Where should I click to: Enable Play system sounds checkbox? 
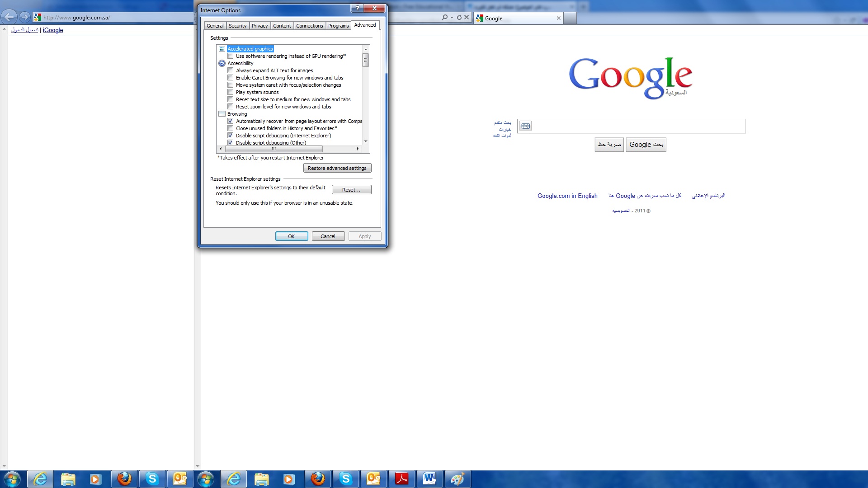[x=231, y=92]
